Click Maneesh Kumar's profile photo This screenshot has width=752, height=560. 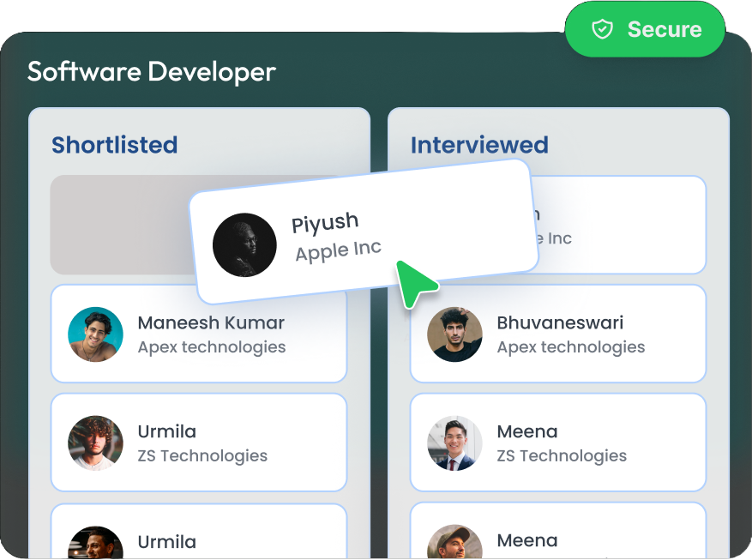pyautogui.click(x=95, y=334)
